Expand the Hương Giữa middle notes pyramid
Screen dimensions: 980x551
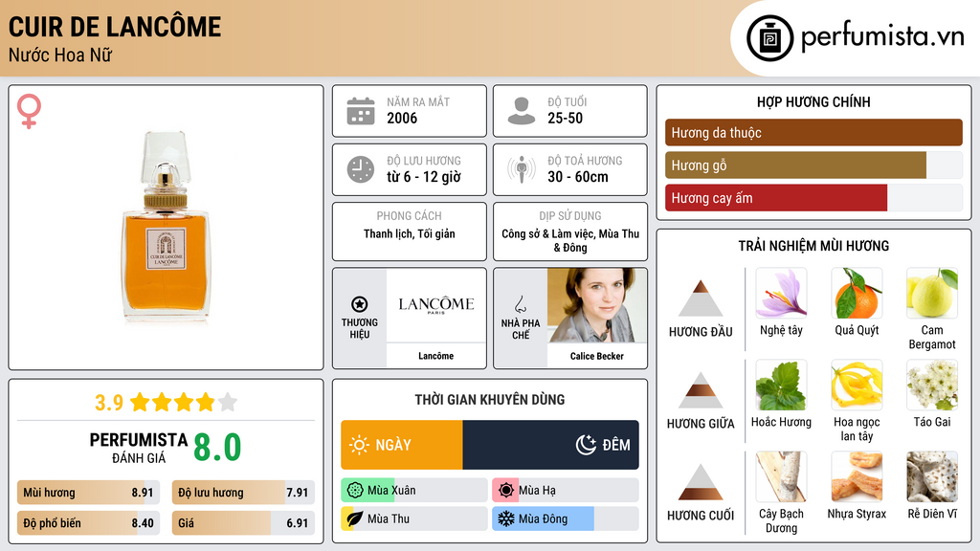[701, 391]
